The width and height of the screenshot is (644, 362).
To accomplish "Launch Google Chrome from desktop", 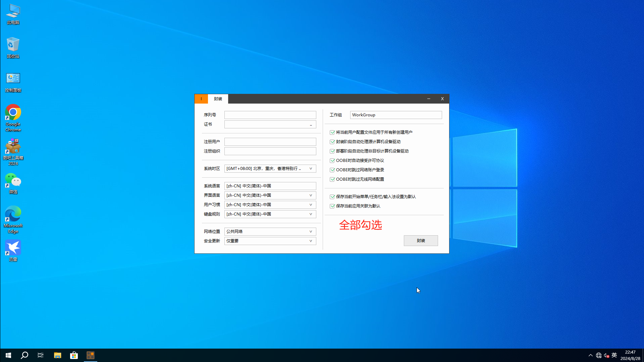I will [13, 118].
